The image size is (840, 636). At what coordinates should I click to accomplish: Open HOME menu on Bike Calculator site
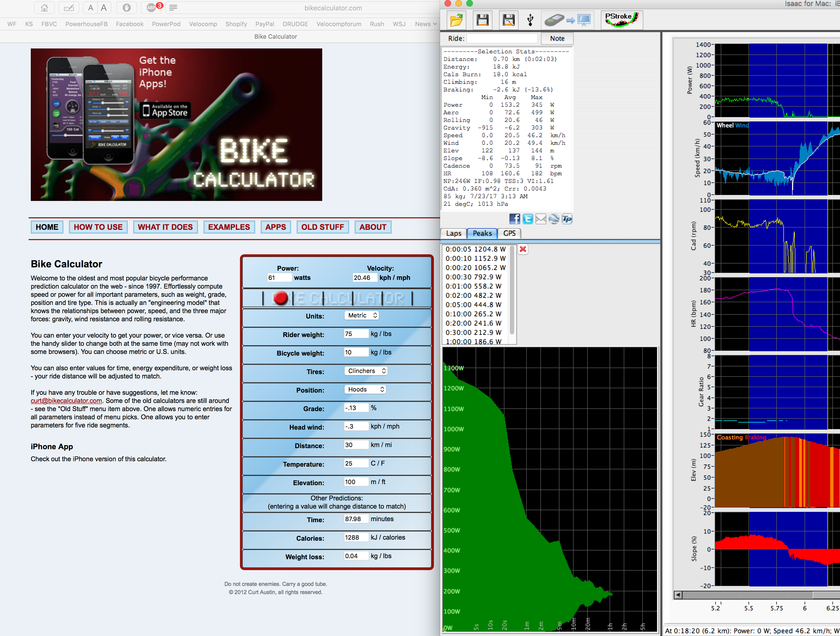47,227
